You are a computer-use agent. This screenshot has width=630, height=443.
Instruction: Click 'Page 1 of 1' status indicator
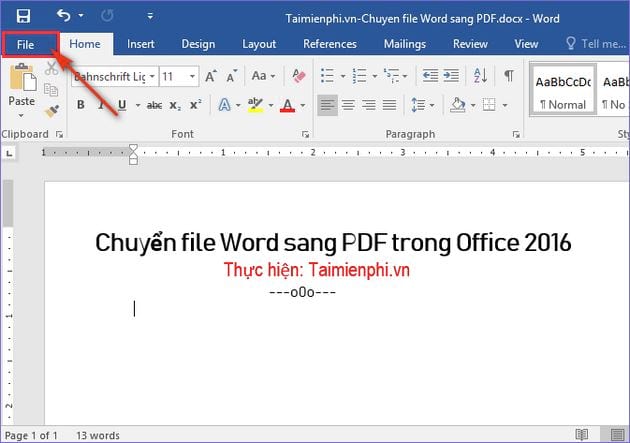pyautogui.click(x=31, y=435)
